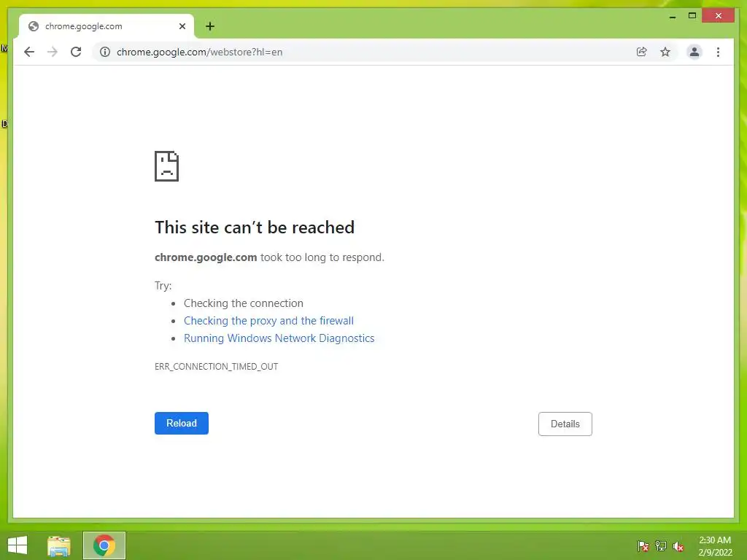
Task: Minimize the Chrome window
Action: point(672,16)
